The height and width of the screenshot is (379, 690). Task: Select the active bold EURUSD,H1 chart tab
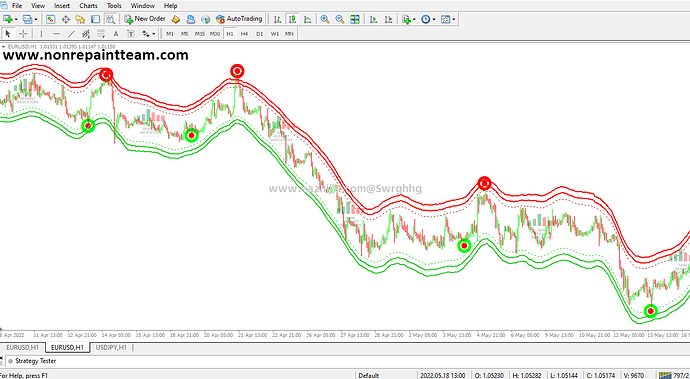(67, 347)
